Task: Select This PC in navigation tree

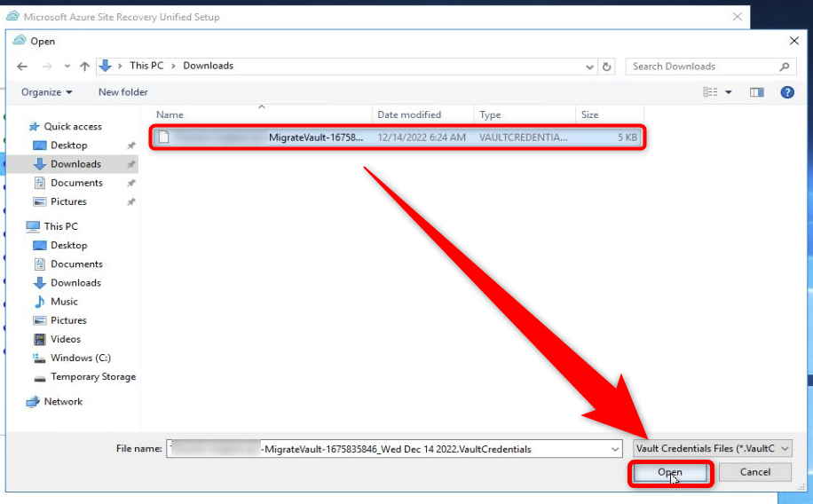Action: (x=60, y=226)
